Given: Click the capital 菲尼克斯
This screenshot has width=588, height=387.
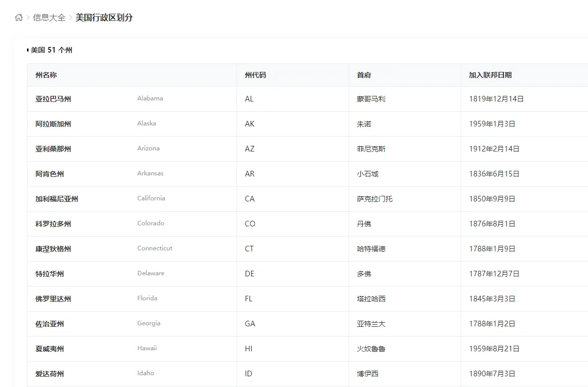Looking at the screenshot, I should tap(371, 149).
